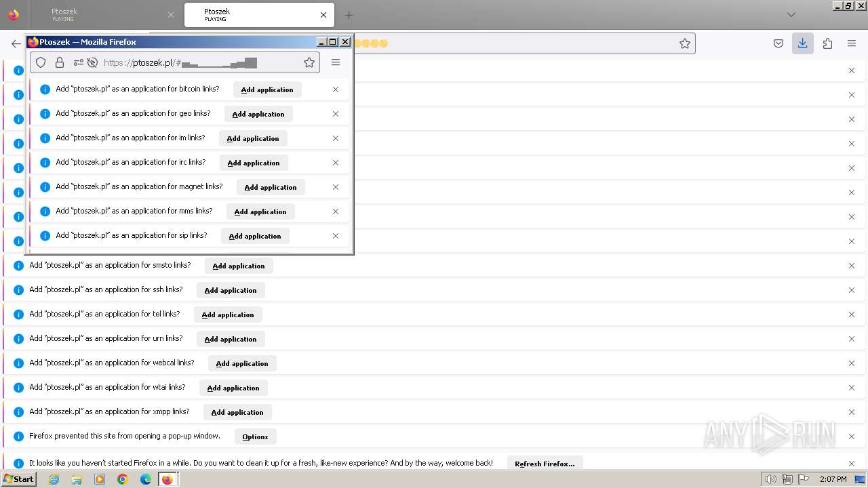Dismiss the webcal links notification
This screenshot has height=488, width=868.
click(x=852, y=363)
